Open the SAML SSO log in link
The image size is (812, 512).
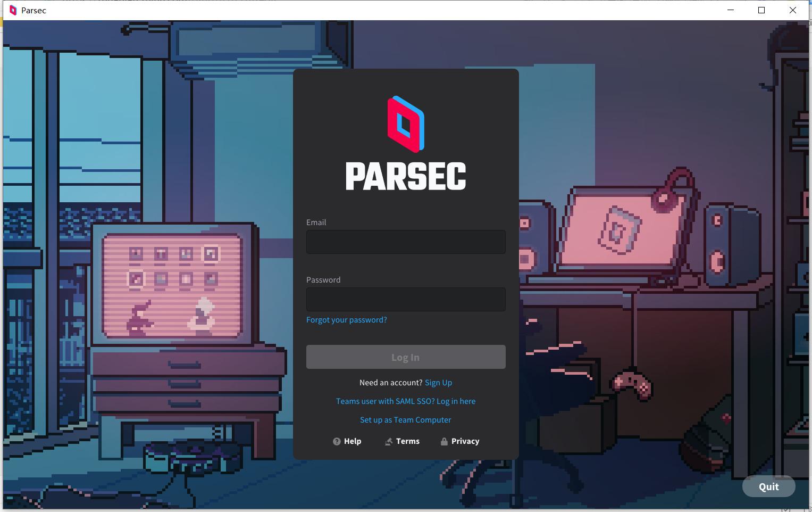[x=405, y=401]
